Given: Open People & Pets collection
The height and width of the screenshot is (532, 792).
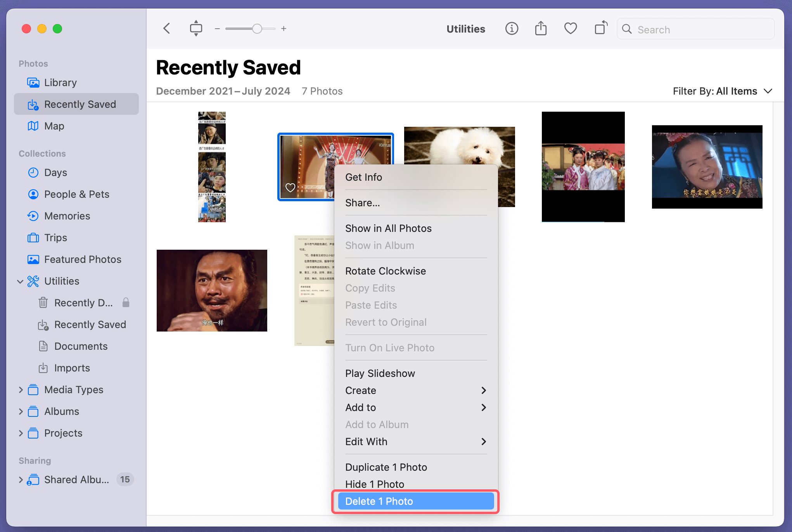Looking at the screenshot, I should [x=76, y=194].
